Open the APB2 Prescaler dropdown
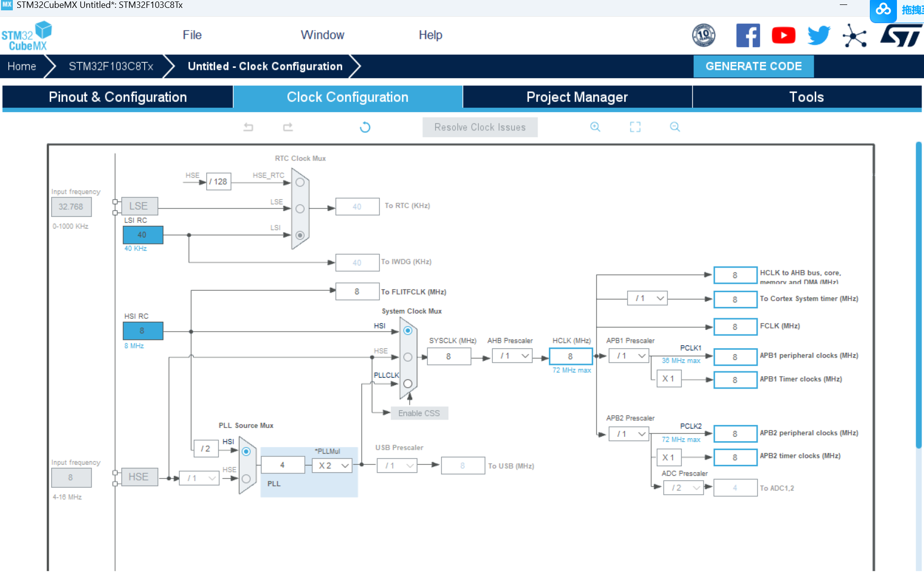This screenshot has height=575, width=924. pos(629,434)
